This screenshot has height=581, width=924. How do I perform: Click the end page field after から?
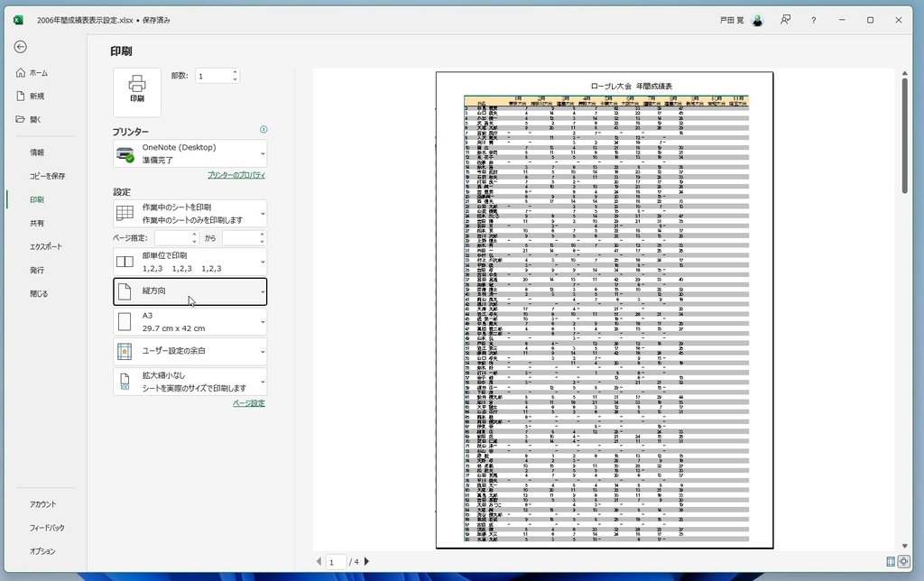pos(240,238)
